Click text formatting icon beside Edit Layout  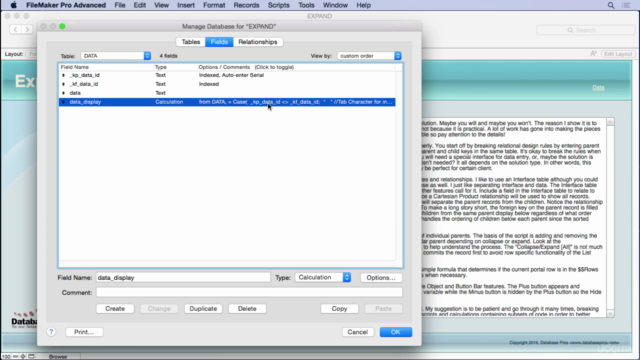(x=593, y=54)
